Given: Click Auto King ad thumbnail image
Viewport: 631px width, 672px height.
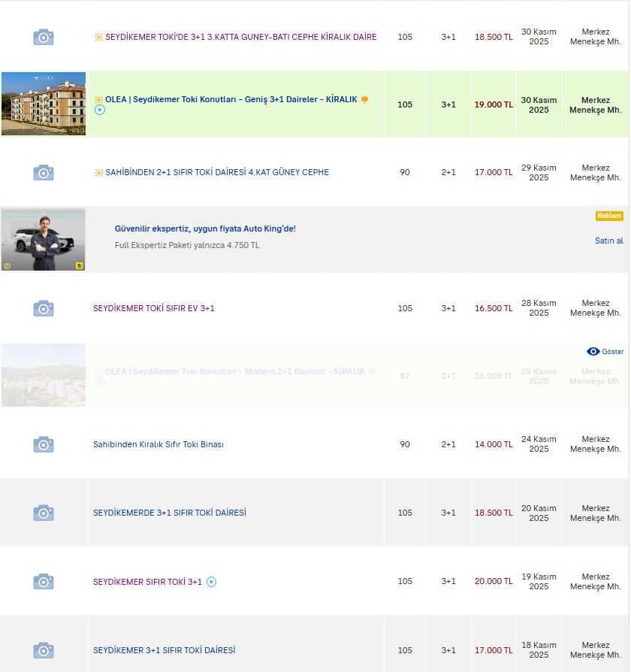Looking at the screenshot, I should pyautogui.click(x=44, y=240).
